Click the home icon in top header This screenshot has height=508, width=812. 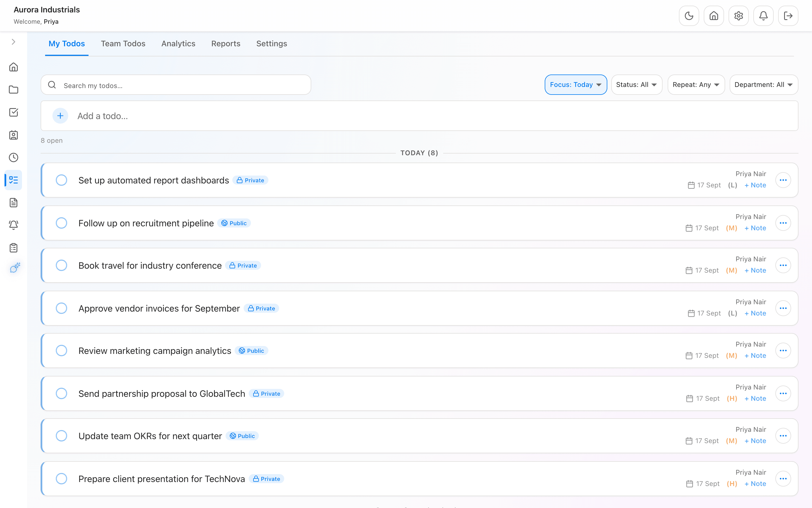click(714, 16)
